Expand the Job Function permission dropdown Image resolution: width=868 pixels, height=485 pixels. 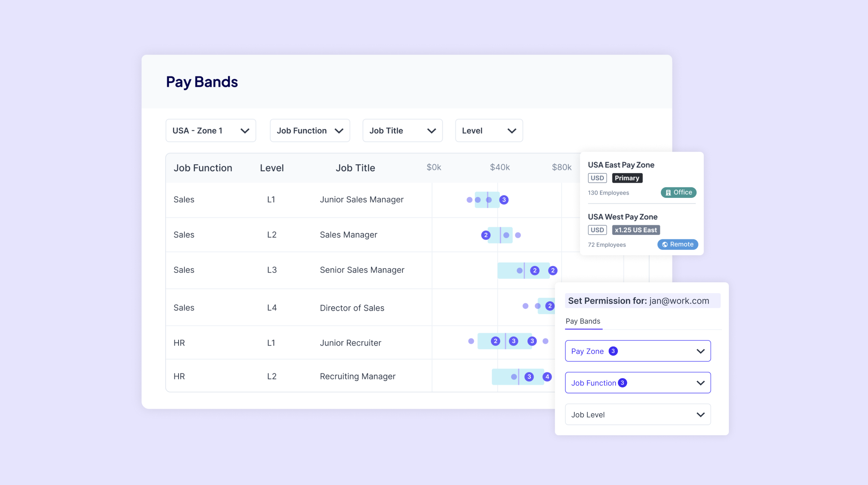click(637, 383)
